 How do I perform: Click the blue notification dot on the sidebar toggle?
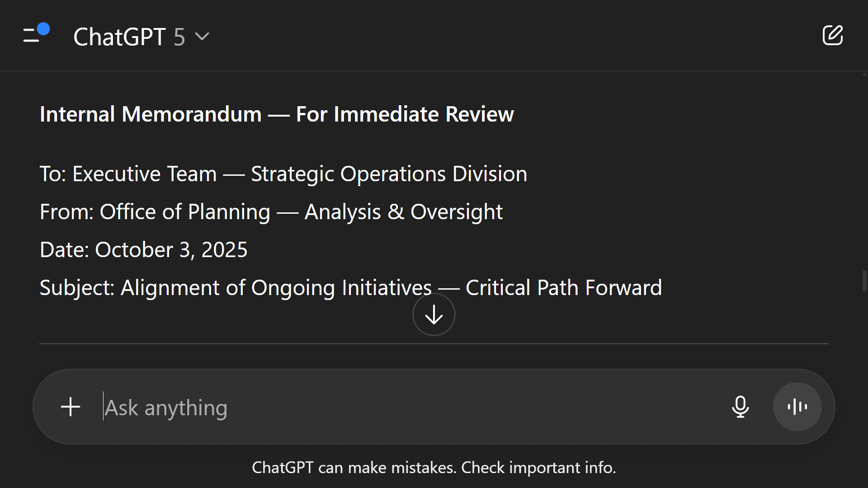point(43,28)
